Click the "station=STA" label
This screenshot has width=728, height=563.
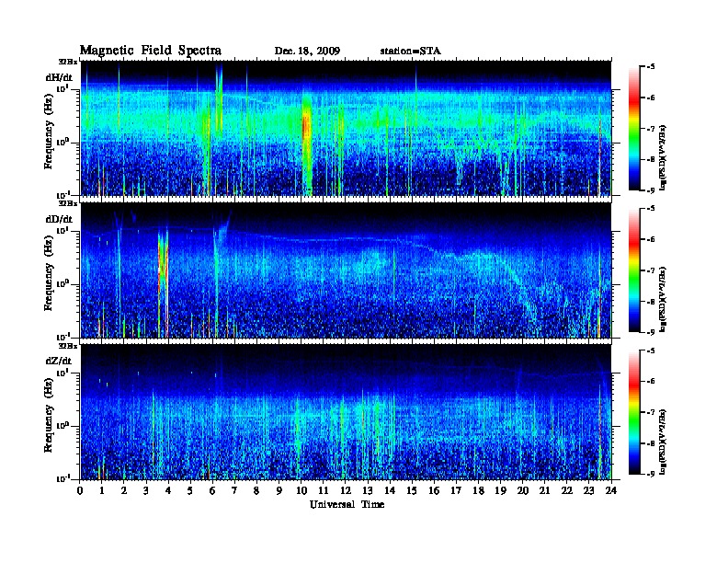tap(411, 51)
